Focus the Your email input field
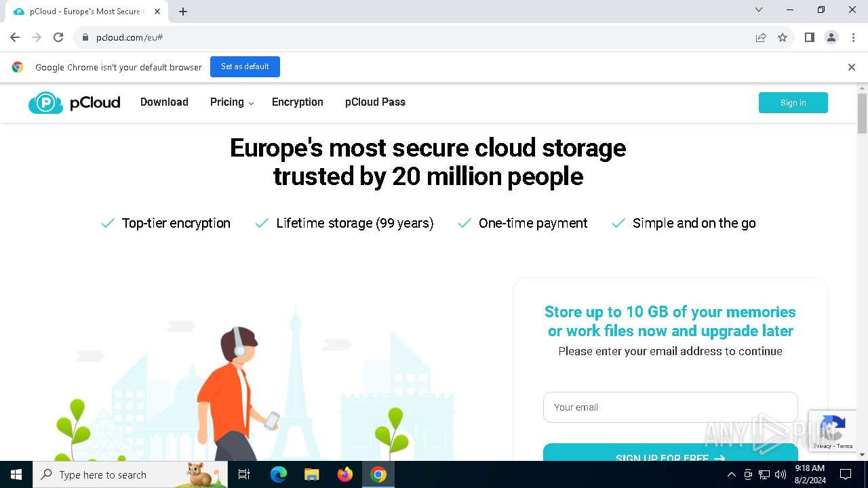This screenshot has height=488, width=868. click(670, 407)
